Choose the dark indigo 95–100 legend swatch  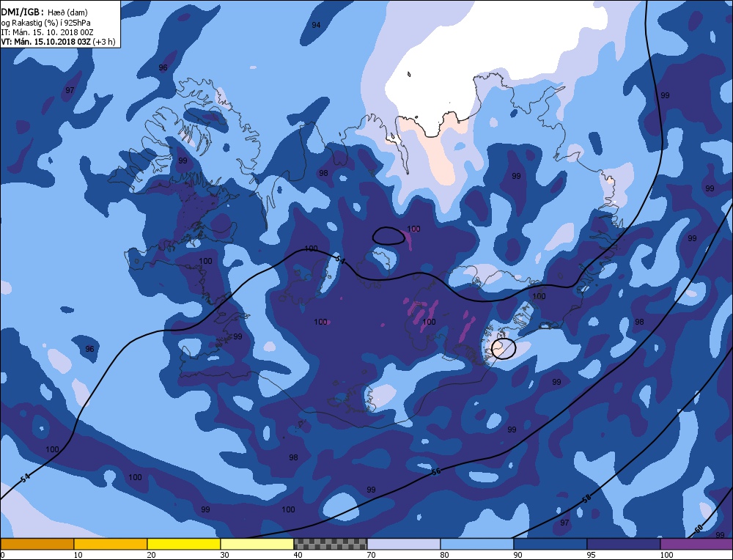pos(624,544)
